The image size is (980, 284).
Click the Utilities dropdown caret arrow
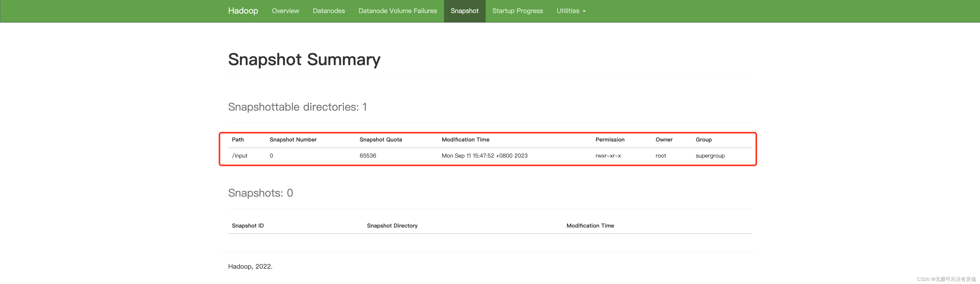point(584,11)
